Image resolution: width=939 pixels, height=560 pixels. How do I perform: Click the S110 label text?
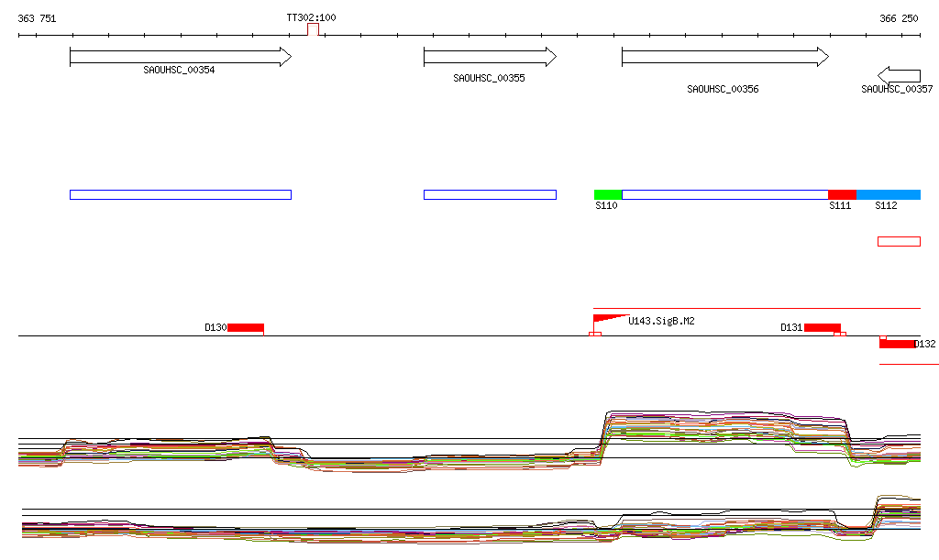pos(607,206)
